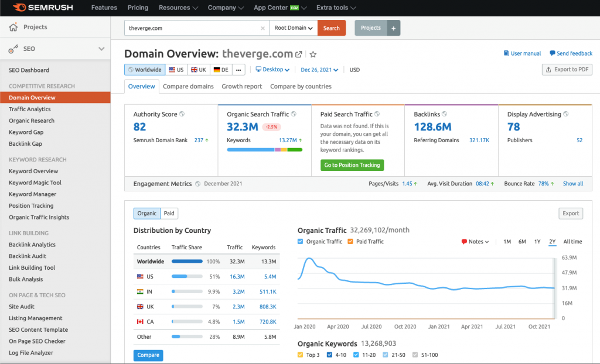
Task: Select the 1Y chart time range
Action: click(537, 242)
